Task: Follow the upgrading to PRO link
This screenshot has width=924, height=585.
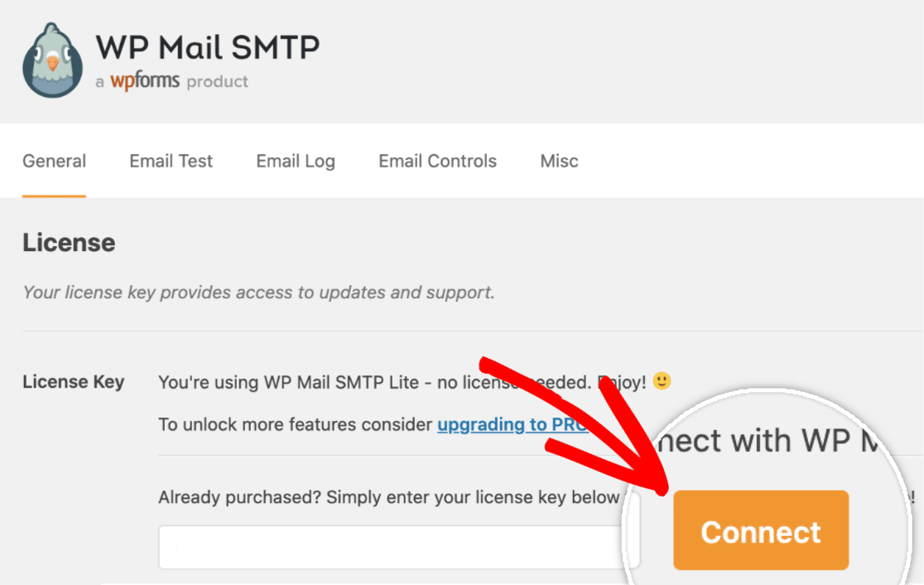Action: click(x=512, y=424)
